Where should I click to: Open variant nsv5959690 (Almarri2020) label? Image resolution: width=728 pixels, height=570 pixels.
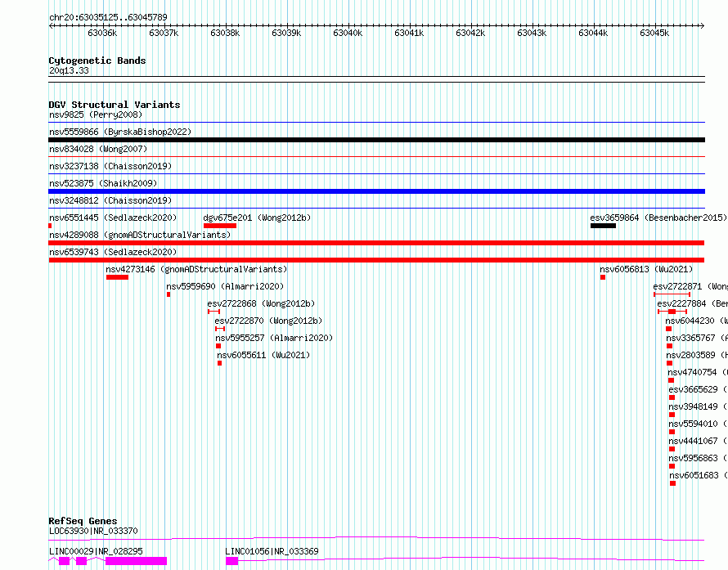225,286
